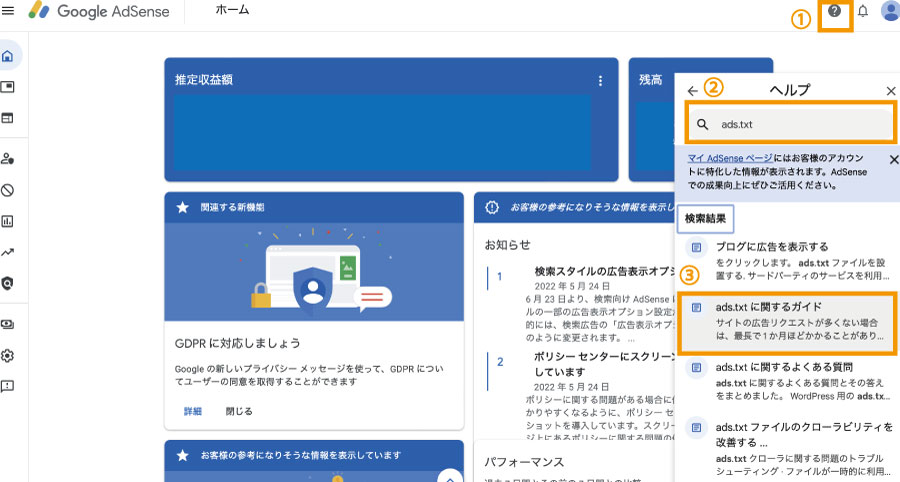Click 閉じる on the GDPR card
The image size is (900, 482).
click(239, 411)
